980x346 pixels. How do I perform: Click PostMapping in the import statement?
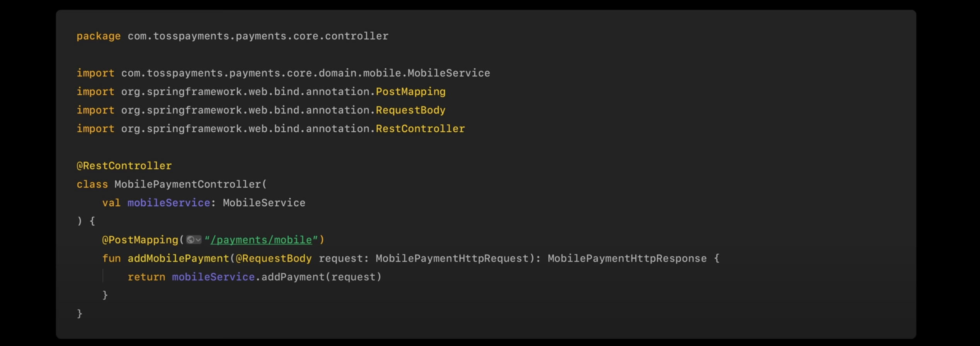coord(410,92)
